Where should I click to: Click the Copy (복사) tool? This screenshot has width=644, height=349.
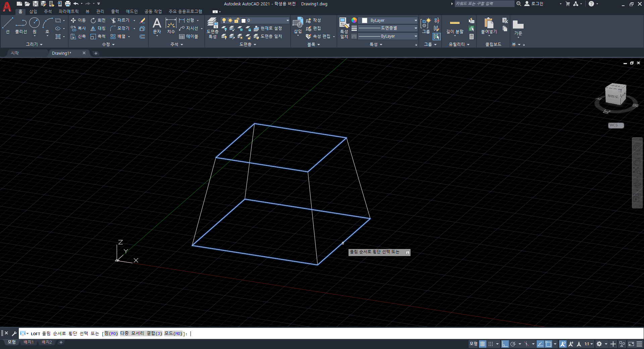tap(78, 29)
